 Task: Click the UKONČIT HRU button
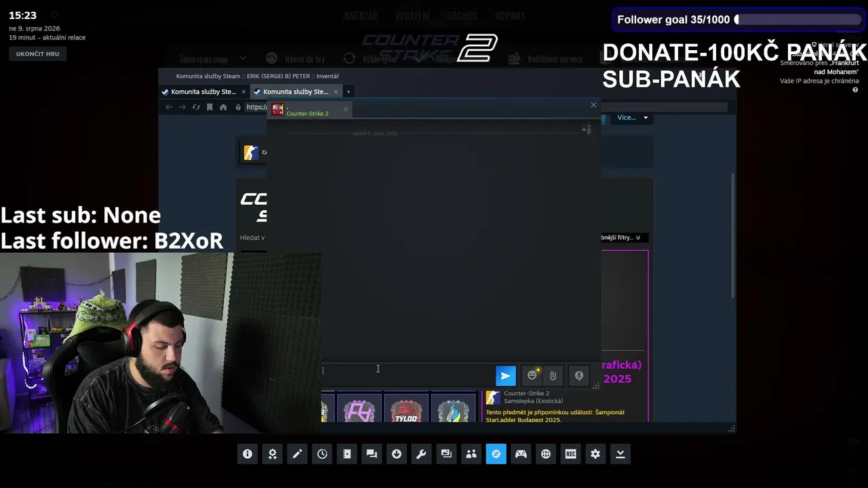[37, 54]
